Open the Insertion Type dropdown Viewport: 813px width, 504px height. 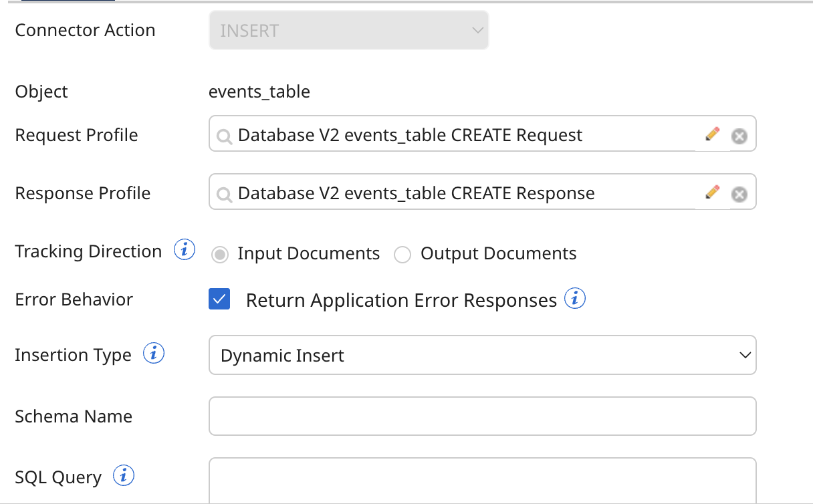click(x=746, y=355)
